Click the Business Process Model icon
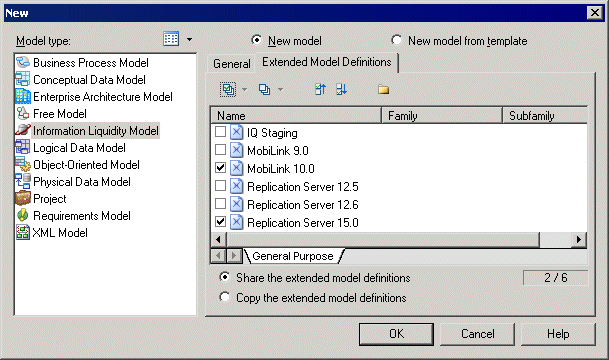This screenshot has height=360, width=609. pyautogui.click(x=23, y=63)
